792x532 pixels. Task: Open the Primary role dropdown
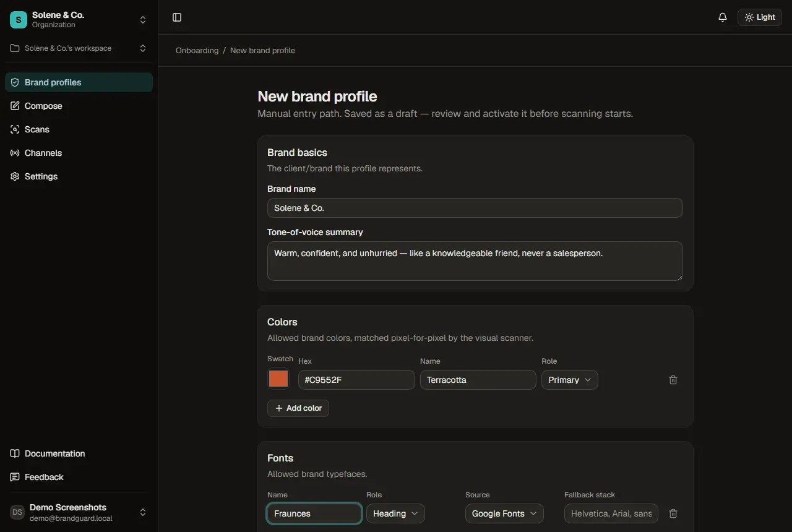coord(569,380)
